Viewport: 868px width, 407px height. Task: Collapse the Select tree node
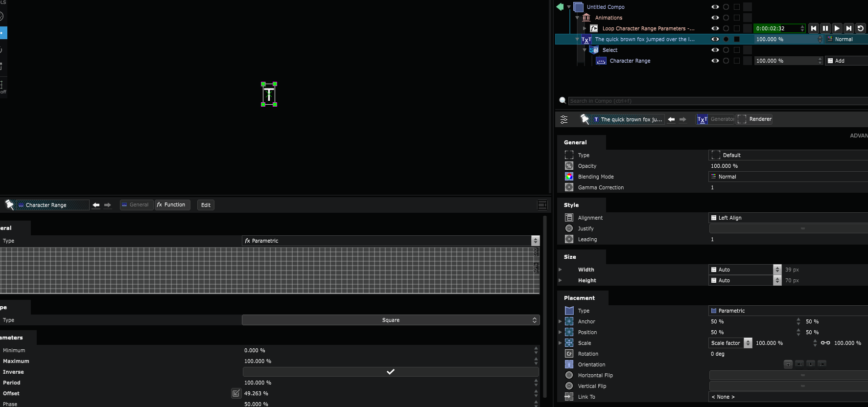click(585, 50)
